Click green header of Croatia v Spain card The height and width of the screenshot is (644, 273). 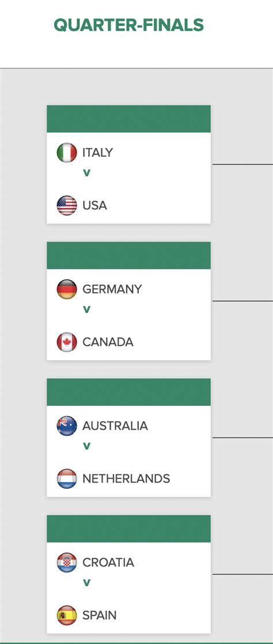point(128,529)
